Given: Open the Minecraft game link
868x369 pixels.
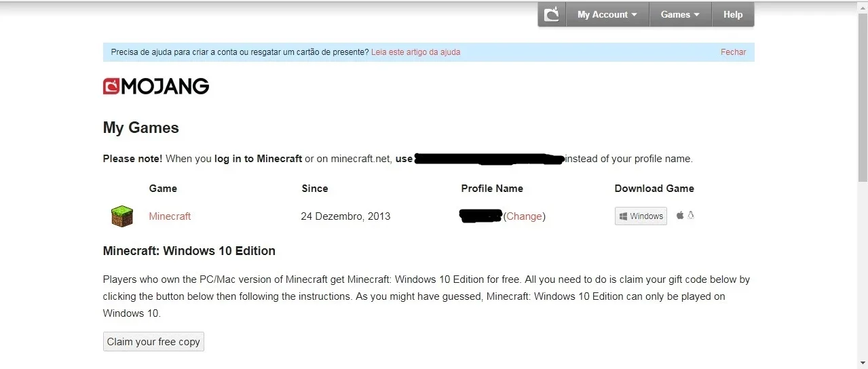Looking at the screenshot, I should click(170, 216).
